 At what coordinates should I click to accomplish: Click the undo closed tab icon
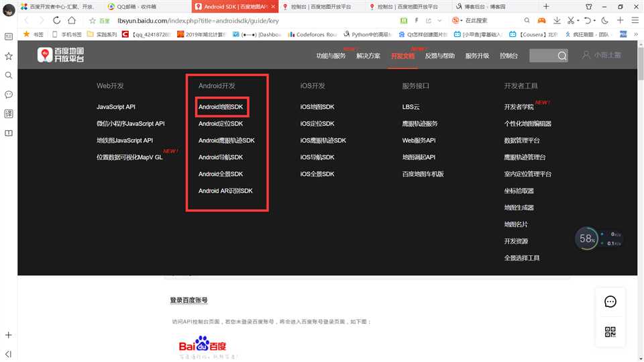click(x=588, y=20)
